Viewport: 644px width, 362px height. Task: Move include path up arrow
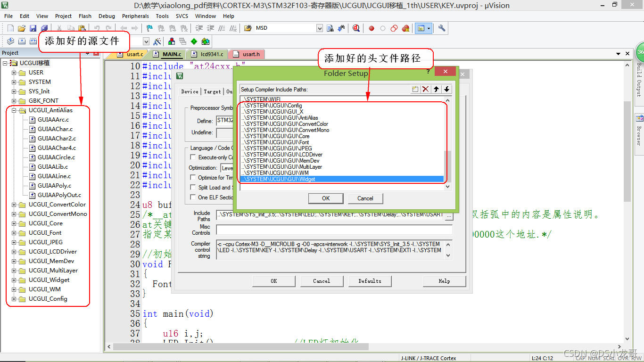click(x=437, y=89)
